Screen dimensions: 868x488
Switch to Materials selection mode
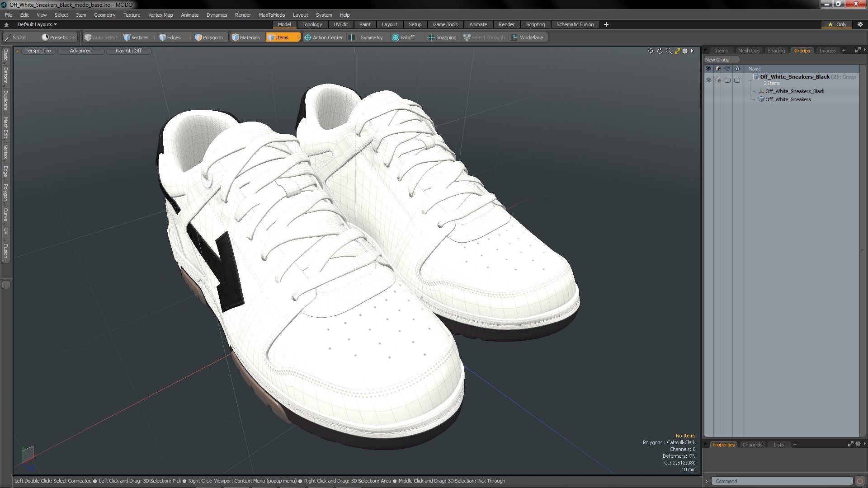tap(246, 38)
